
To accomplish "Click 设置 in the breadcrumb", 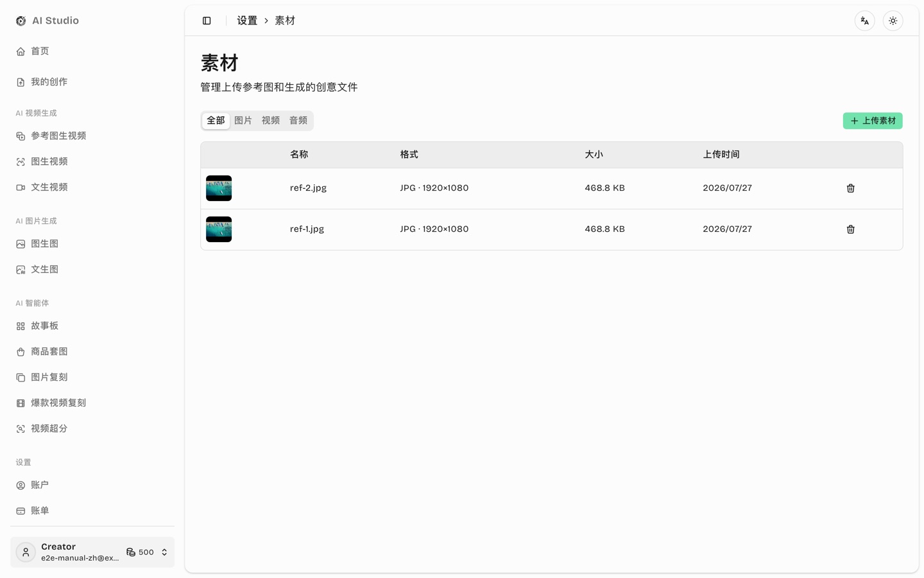I will click(x=247, y=21).
